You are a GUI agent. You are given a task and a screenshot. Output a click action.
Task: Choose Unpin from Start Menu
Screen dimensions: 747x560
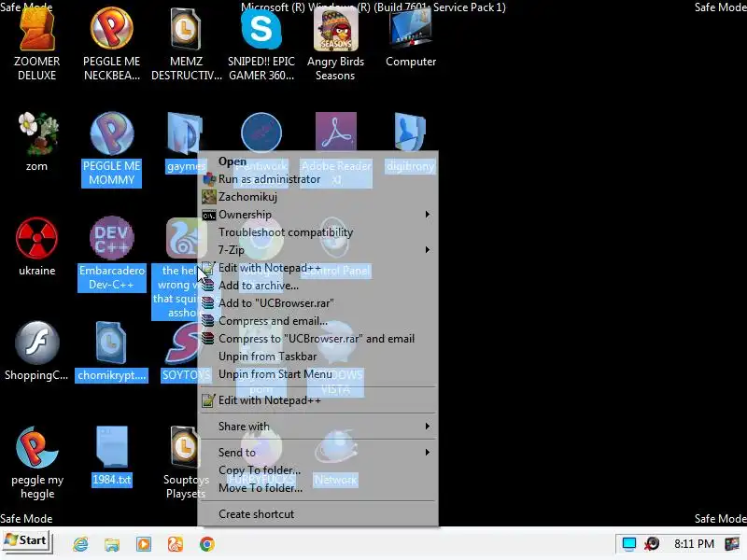318,374
